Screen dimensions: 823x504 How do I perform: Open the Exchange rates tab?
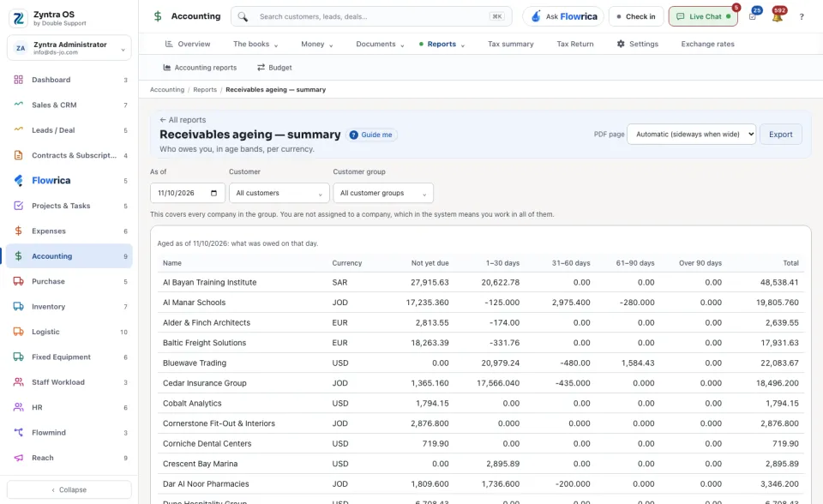(x=707, y=44)
